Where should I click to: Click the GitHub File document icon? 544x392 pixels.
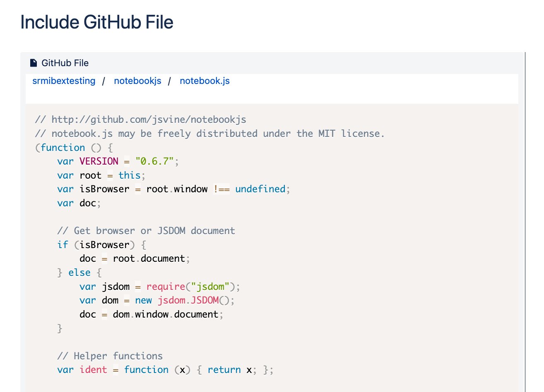coord(34,63)
